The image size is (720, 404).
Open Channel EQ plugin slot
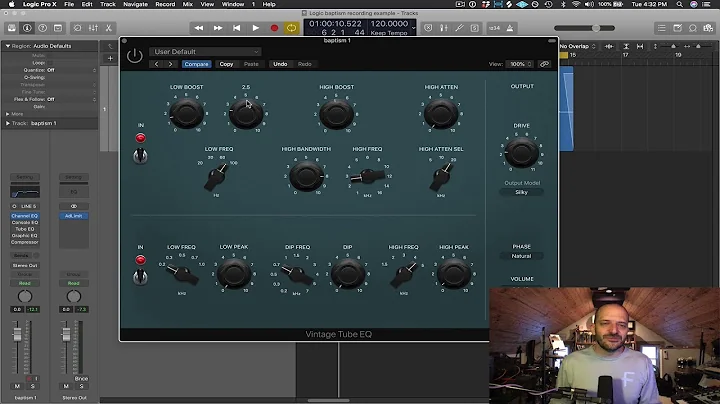(25, 216)
